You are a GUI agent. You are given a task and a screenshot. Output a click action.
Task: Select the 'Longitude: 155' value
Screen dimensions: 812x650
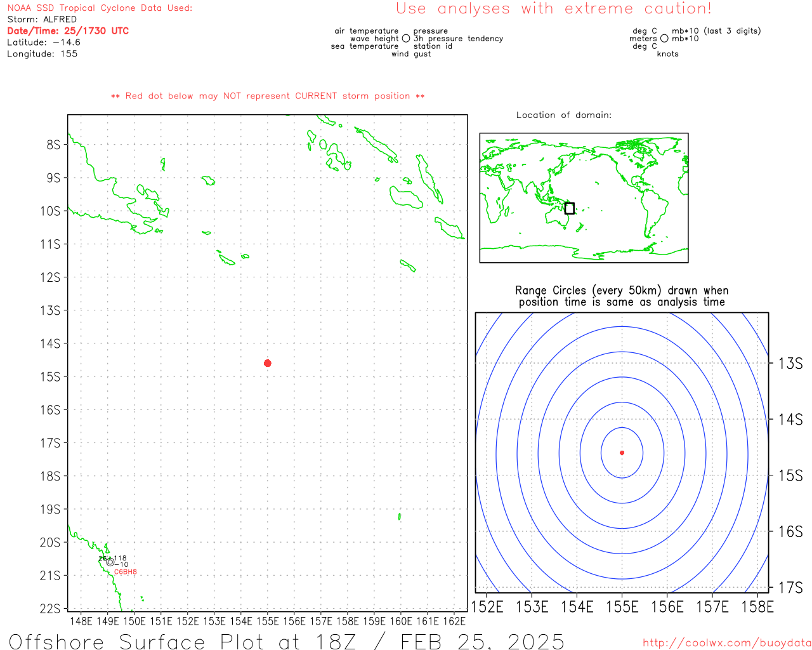coord(42,54)
